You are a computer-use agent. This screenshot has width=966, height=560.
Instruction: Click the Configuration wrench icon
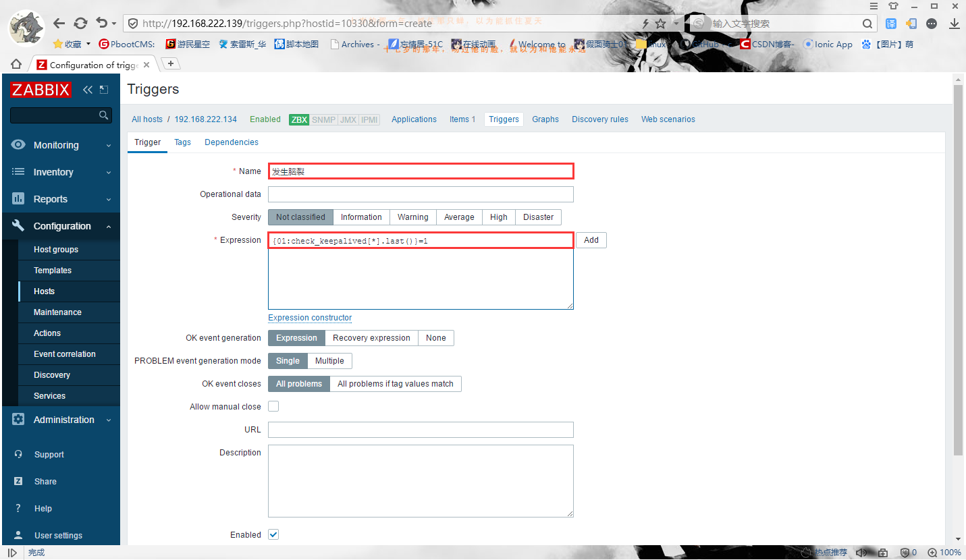pos(18,226)
